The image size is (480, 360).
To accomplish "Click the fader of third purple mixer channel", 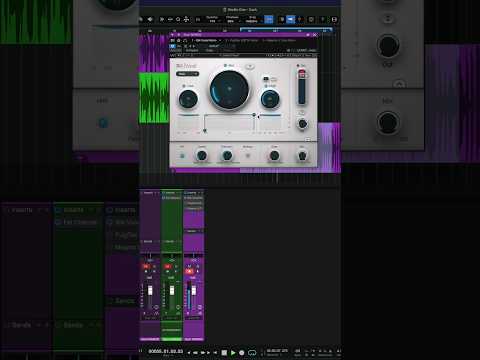I will pos(194,290).
